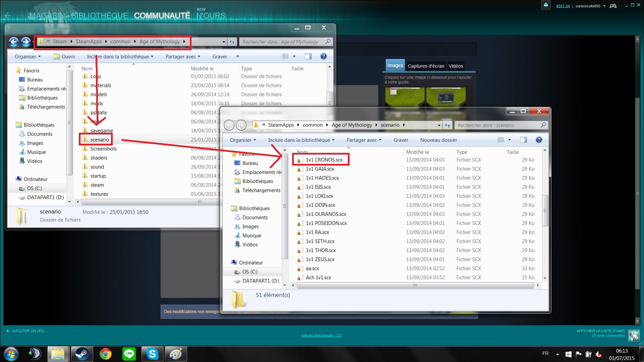Click the help icon in the scenario window toolbar
Image resolution: width=644 pixels, height=362 pixels.
(539, 140)
